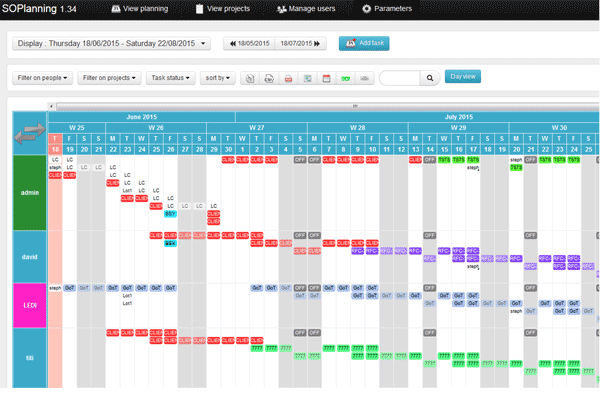Click the red calendar icon in toolbar

tap(326, 77)
